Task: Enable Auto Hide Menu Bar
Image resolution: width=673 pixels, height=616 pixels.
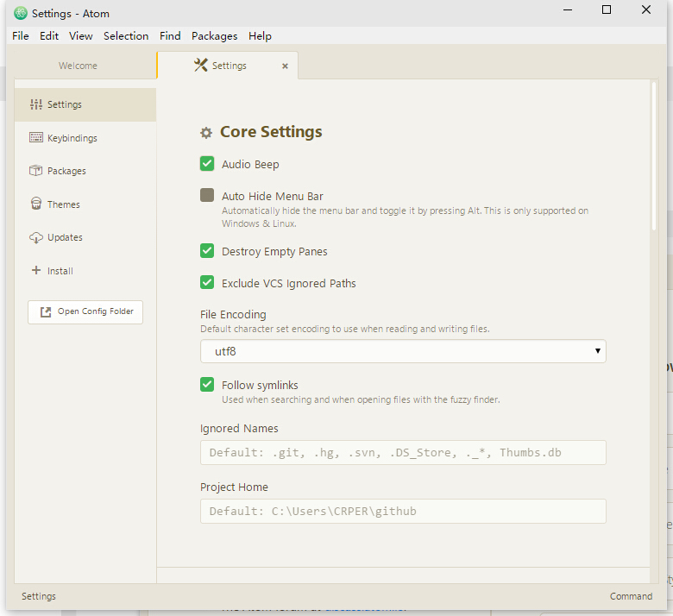Action: (207, 196)
